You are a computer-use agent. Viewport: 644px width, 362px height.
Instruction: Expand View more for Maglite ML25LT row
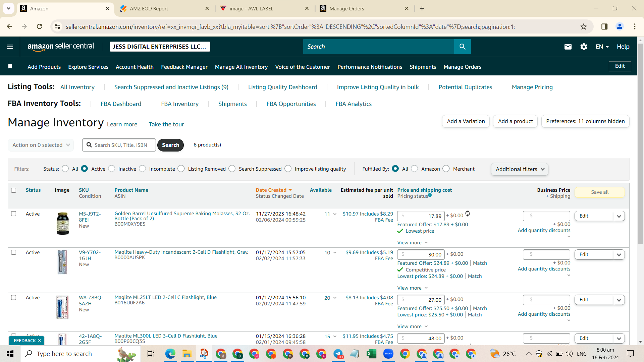click(413, 326)
